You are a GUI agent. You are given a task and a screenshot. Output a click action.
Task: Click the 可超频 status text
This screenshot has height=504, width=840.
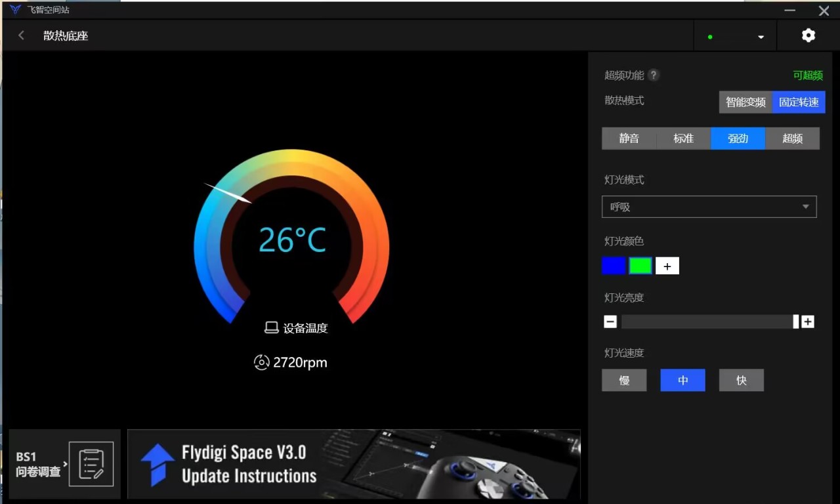click(808, 75)
